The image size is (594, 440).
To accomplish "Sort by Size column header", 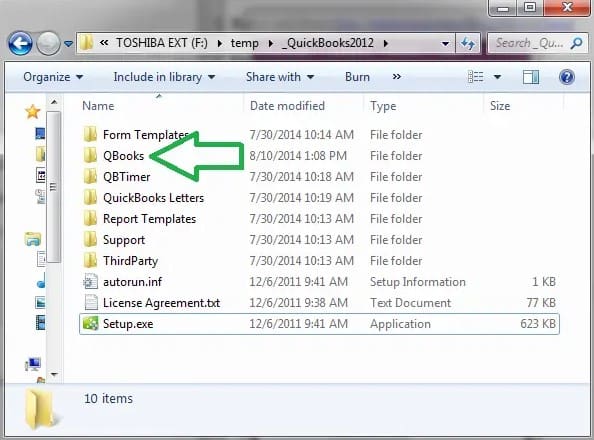I will point(500,106).
